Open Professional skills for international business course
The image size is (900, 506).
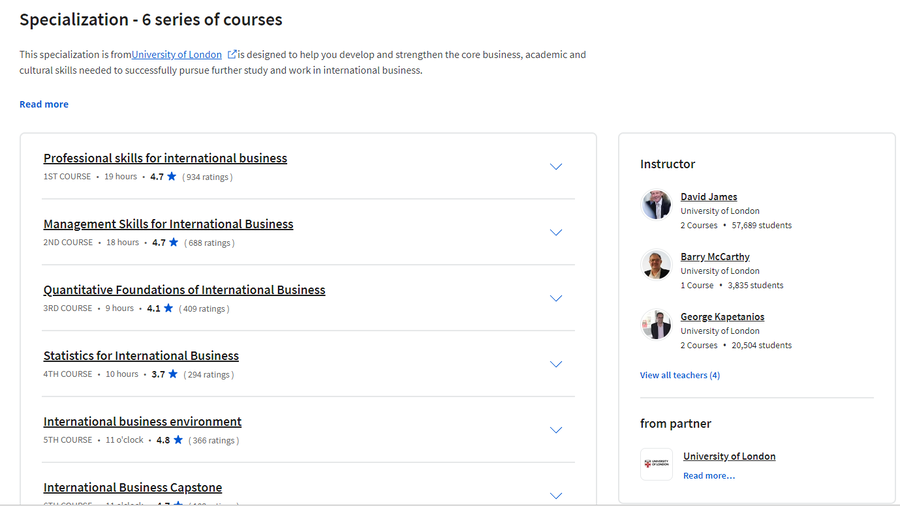[165, 158]
